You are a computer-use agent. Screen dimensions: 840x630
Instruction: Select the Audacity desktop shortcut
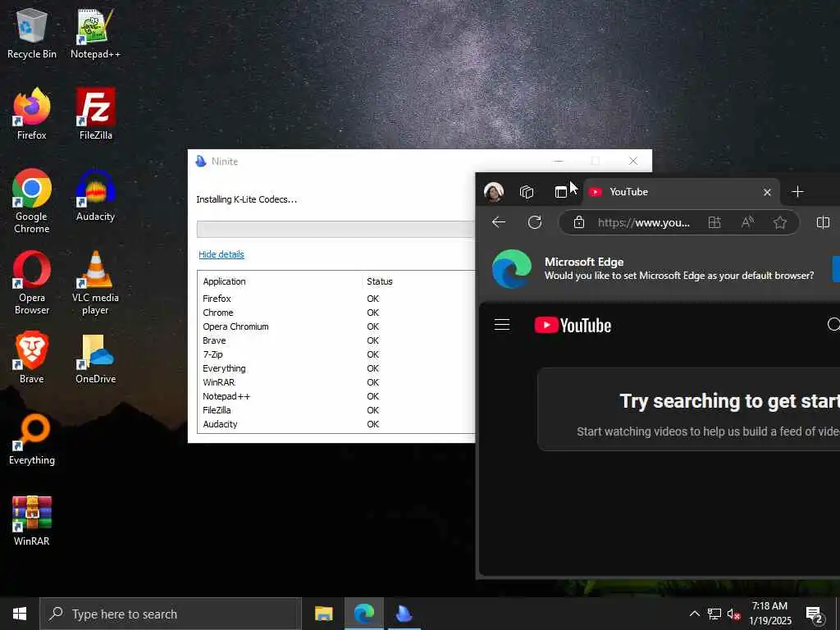[95, 195]
